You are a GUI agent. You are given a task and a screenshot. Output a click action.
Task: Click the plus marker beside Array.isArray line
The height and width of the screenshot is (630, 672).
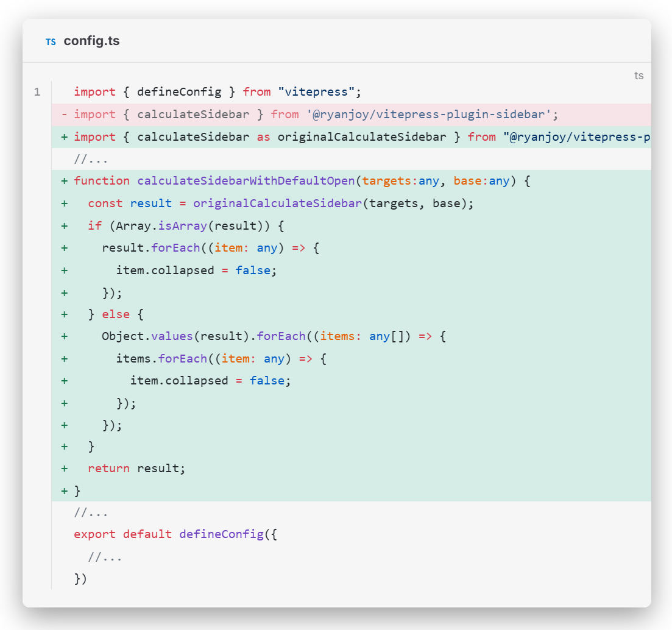tap(64, 225)
